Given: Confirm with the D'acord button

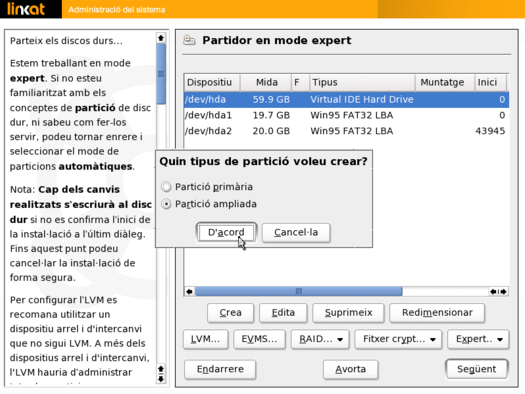Looking at the screenshot, I should (226, 232).
